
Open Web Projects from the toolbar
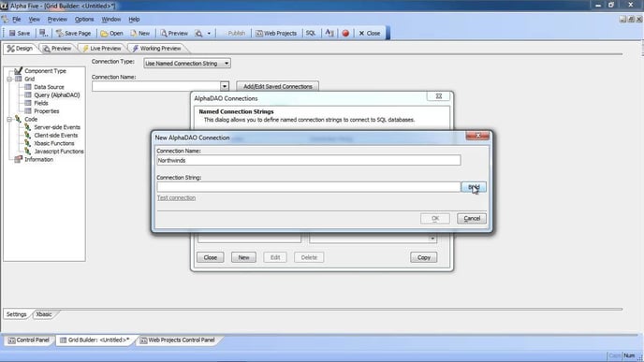pyautogui.click(x=276, y=34)
